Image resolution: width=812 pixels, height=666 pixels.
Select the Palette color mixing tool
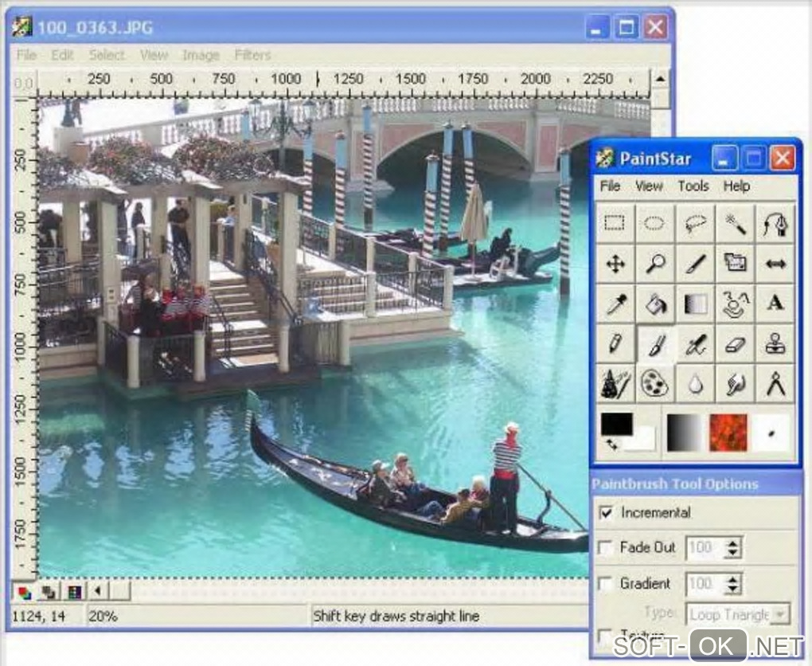[654, 384]
